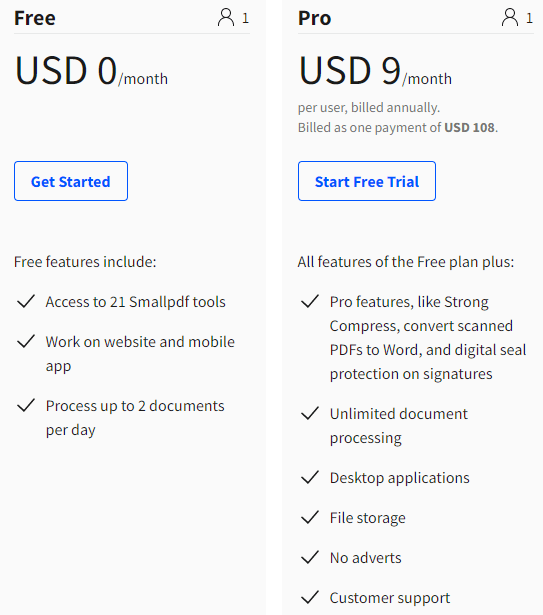Viewport: 543px width, 615px height.
Task: Click checkmark beside Unlimited document processing
Action: coord(310,413)
